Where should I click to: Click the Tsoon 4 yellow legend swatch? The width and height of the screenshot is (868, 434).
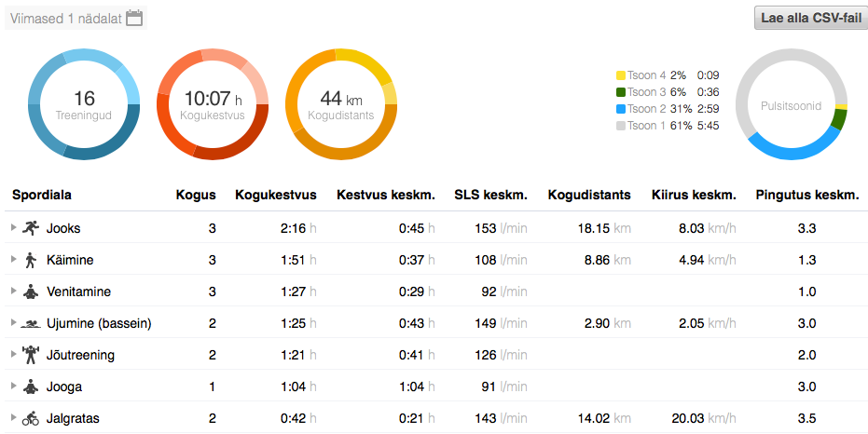(x=620, y=75)
